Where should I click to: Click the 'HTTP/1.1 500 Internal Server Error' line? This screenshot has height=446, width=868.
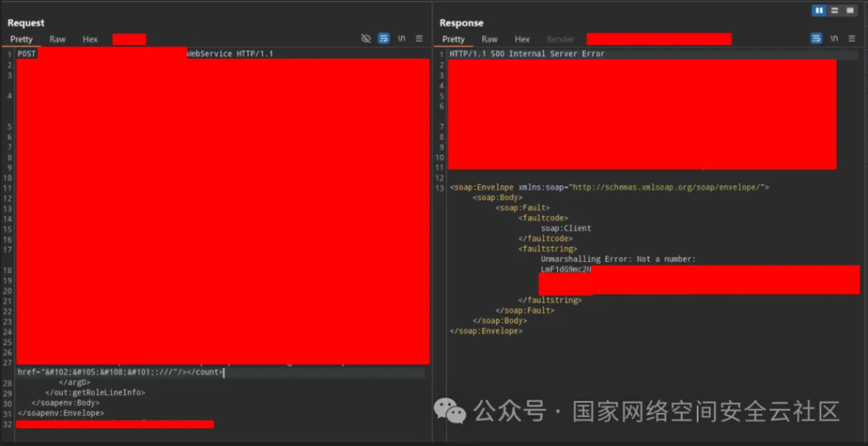coord(526,54)
